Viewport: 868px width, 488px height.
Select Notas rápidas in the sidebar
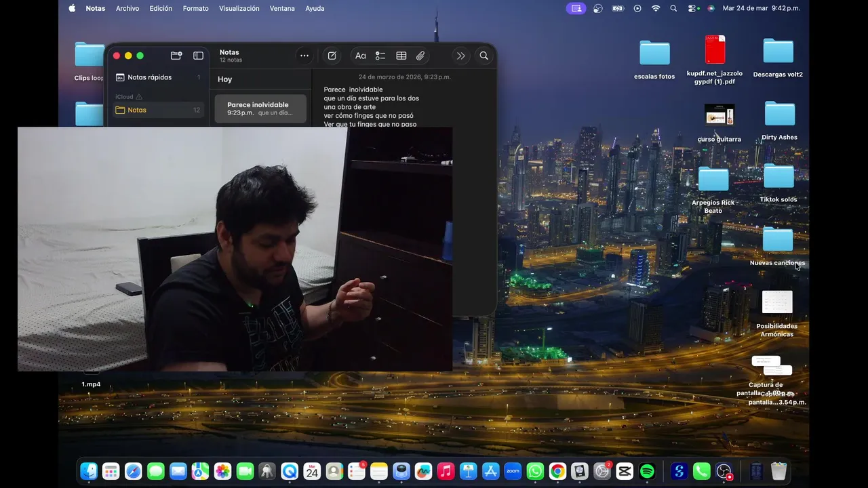click(157, 77)
